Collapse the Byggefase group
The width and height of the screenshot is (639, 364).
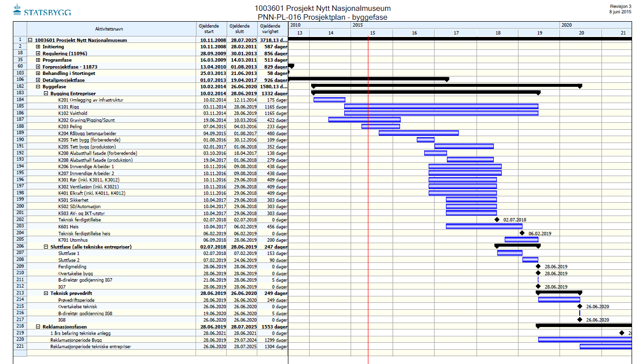pos(38,87)
